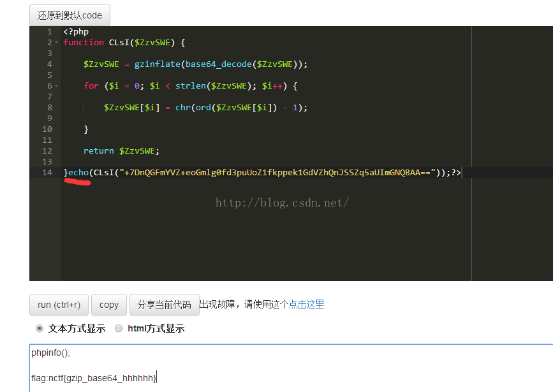Click the flag:nctf{gzip_base64_hhhhhh} output line
The image size is (553, 392).
click(x=94, y=378)
